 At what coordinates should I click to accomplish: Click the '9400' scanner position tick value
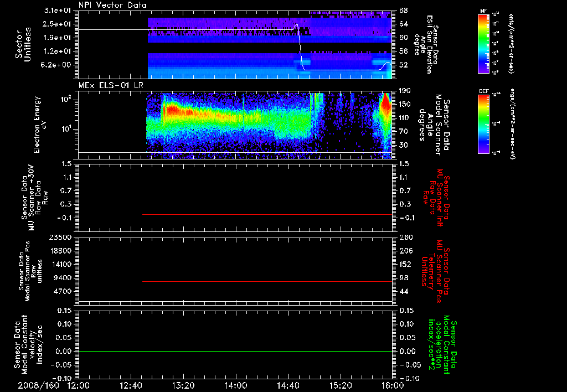63,278
